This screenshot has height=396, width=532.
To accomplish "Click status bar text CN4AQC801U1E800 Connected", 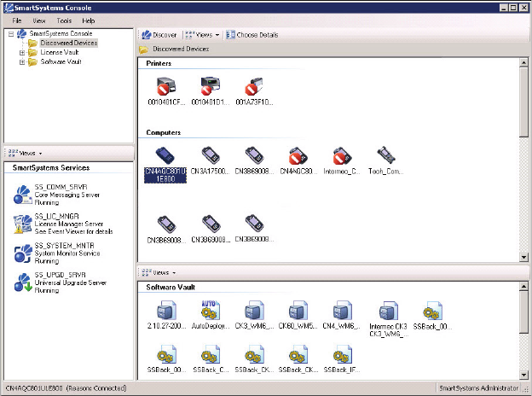I will [66, 387].
